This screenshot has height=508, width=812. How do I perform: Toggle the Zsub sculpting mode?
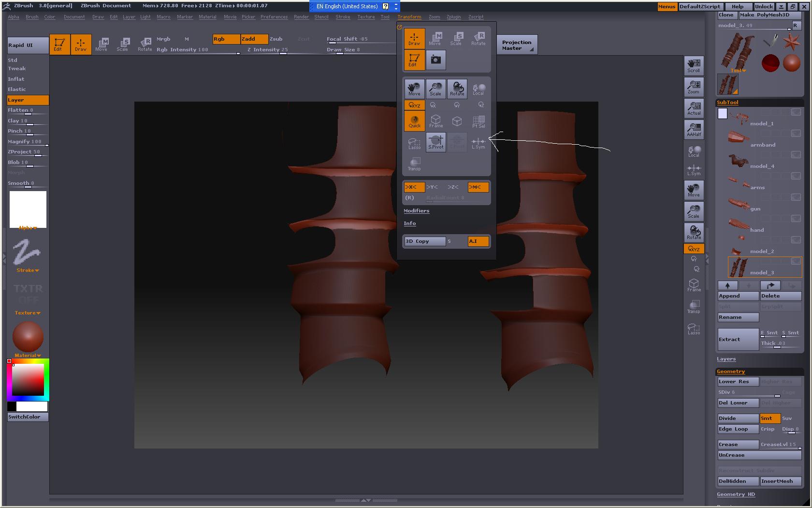click(276, 39)
